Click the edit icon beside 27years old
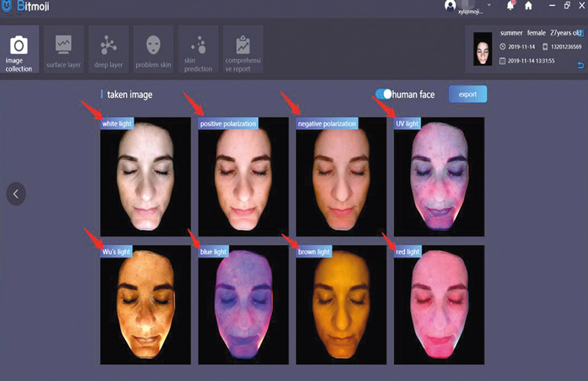Image resolution: width=588 pixels, height=381 pixels. pyautogui.click(x=581, y=34)
